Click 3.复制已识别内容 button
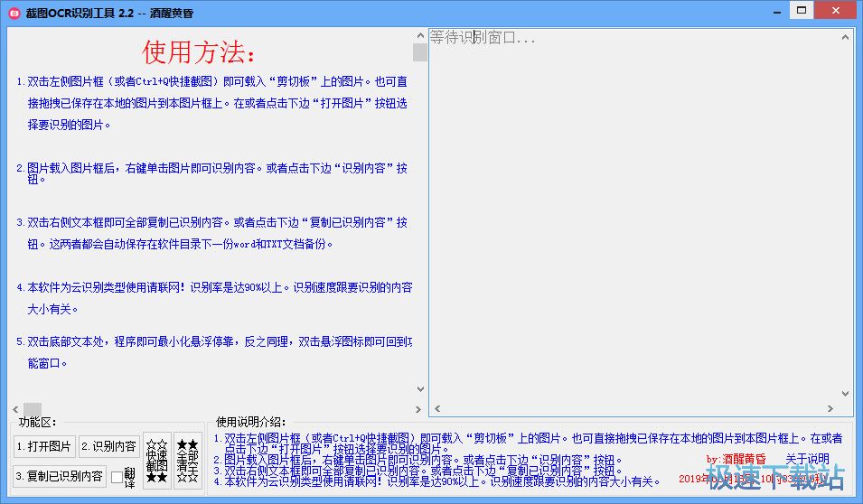The height and width of the screenshot is (504, 863). [x=59, y=476]
